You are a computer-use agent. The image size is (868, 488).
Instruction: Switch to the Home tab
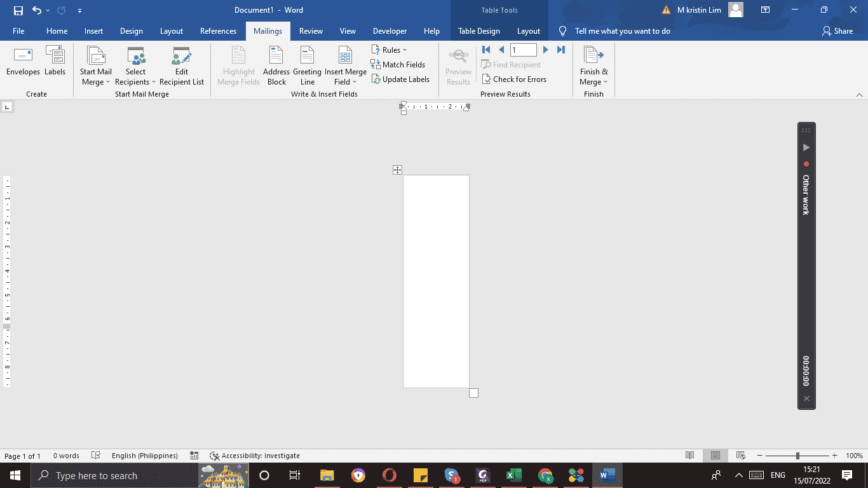[57, 31]
